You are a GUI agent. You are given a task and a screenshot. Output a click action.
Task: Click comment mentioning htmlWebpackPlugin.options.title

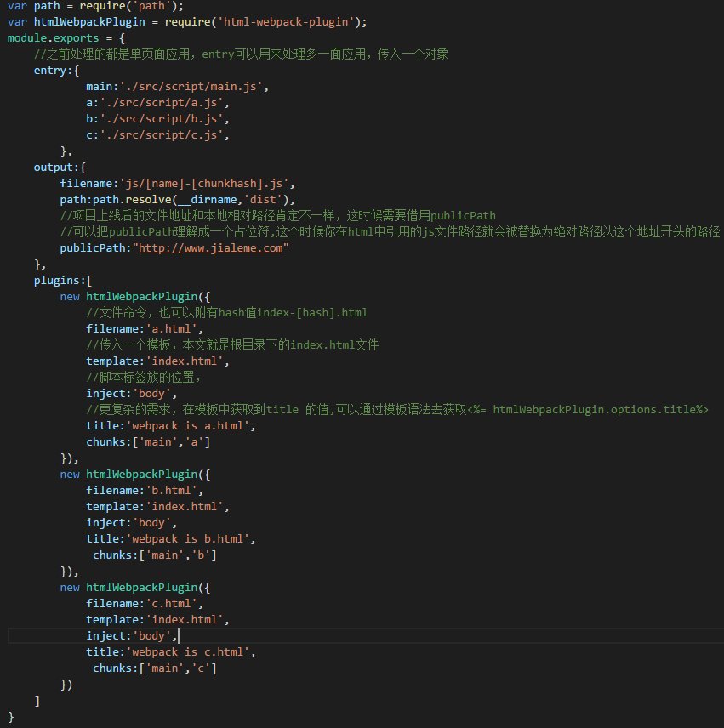[x=397, y=410]
